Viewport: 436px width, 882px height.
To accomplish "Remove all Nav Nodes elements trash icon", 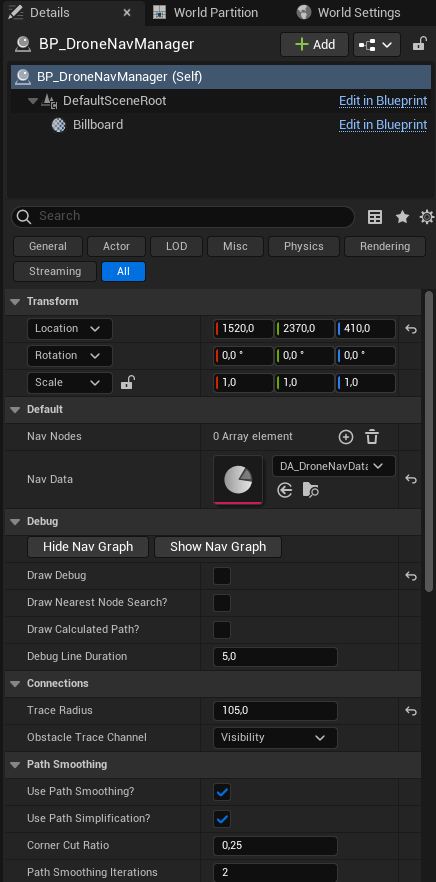I will (372, 437).
